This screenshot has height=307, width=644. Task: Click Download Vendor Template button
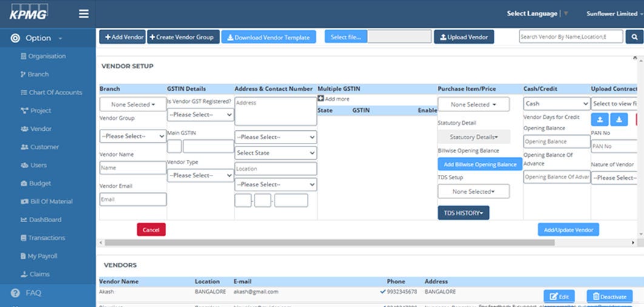click(269, 38)
